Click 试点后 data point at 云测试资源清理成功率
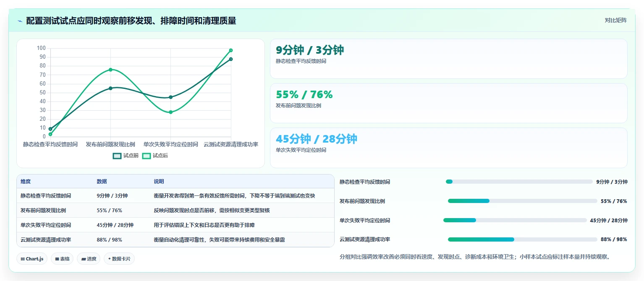 pyautogui.click(x=231, y=50)
